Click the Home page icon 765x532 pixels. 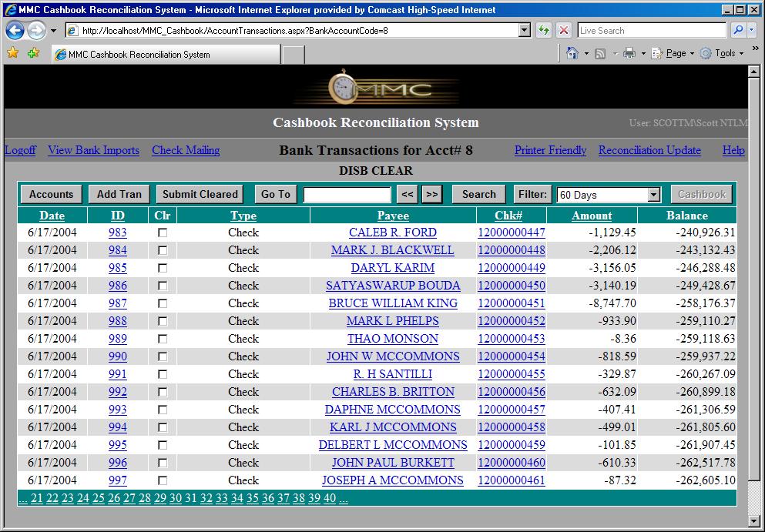click(x=572, y=53)
